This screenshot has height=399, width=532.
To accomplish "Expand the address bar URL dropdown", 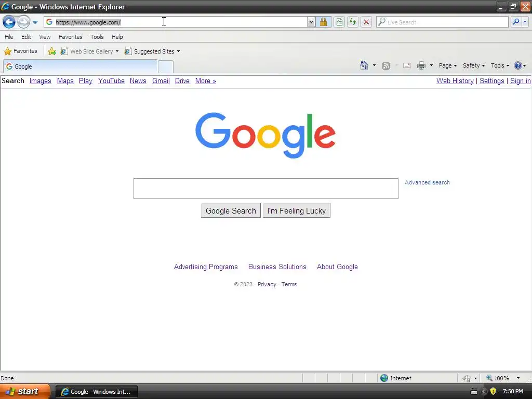I will [311, 22].
